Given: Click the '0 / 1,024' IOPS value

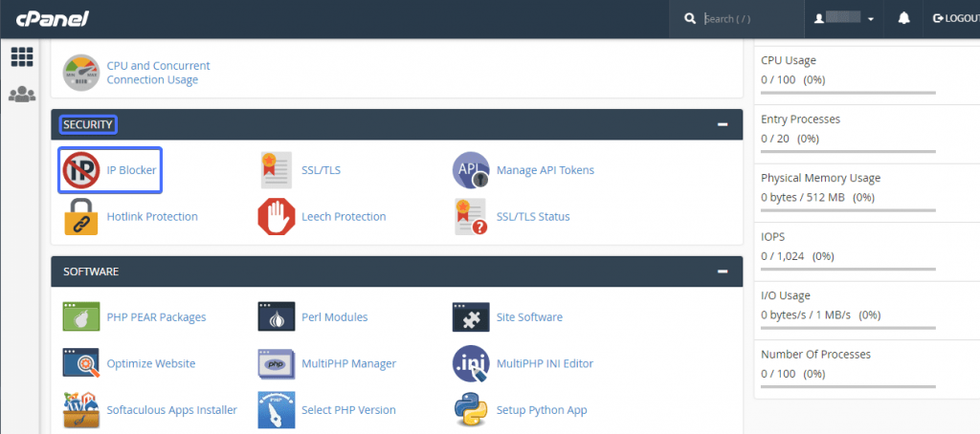Looking at the screenshot, I should [x=783, y=256].
